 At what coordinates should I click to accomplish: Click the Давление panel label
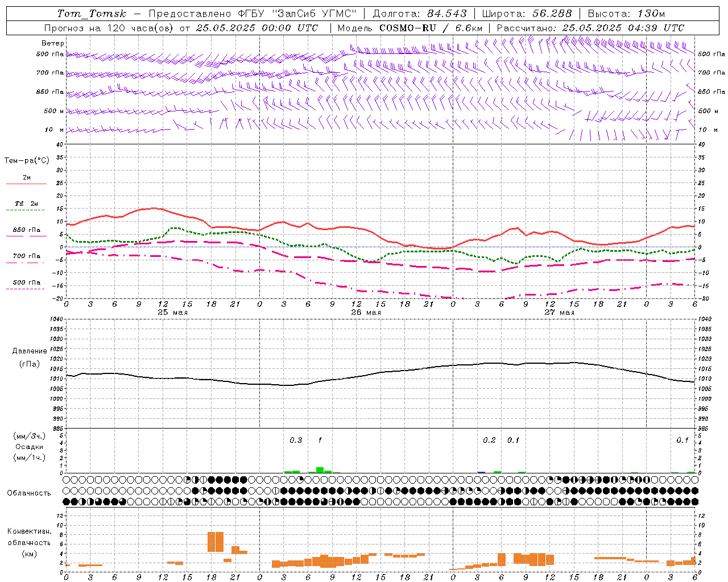[30, 351]
